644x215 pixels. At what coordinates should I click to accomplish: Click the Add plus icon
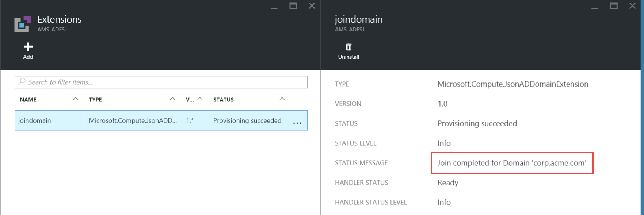[x=28, y=47]
